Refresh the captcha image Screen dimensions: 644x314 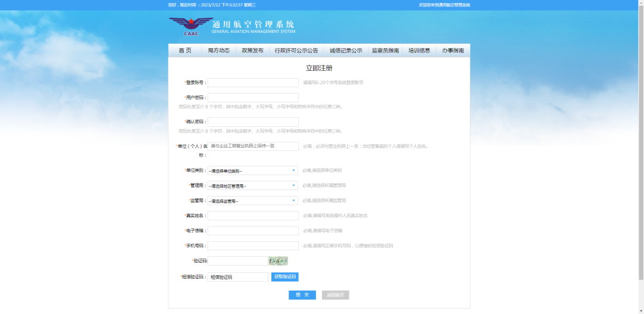278,261
